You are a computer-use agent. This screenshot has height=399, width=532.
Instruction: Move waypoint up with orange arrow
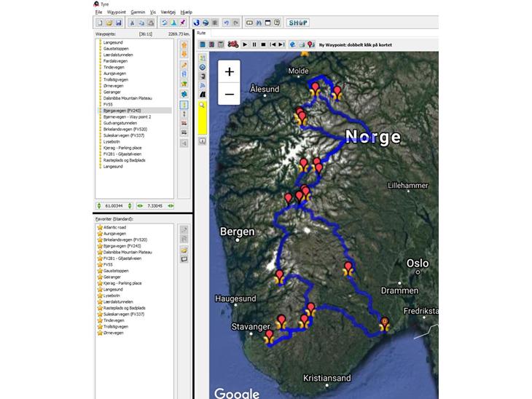tap(183, 45)
